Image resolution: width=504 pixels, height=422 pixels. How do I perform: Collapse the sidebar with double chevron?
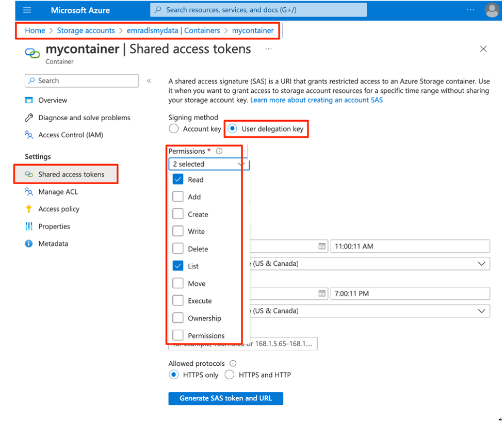coord(149,80)
